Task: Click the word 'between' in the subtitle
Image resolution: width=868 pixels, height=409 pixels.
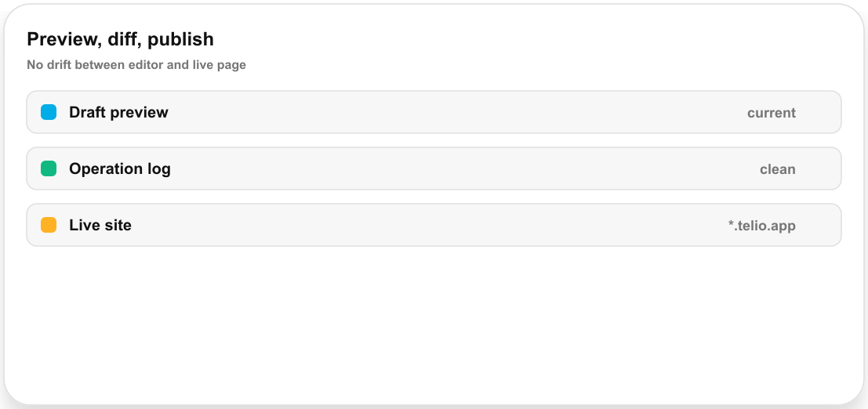Action: pos(100,65)
